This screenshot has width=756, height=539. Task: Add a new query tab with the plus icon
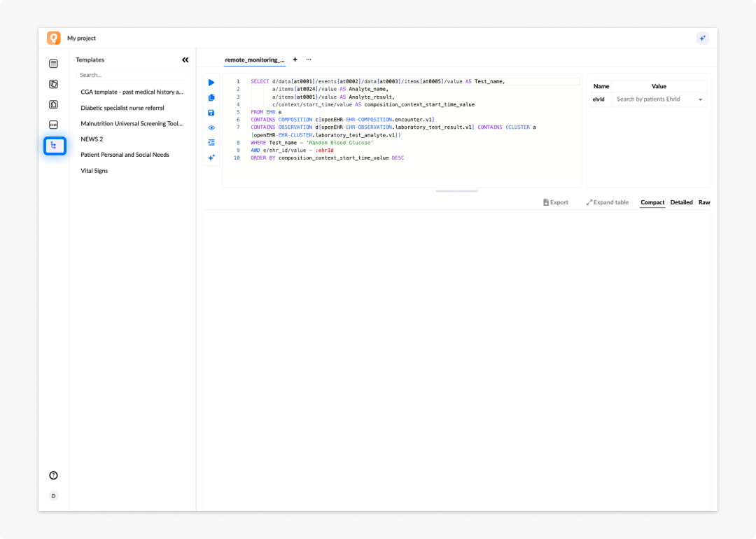(295, 59)
